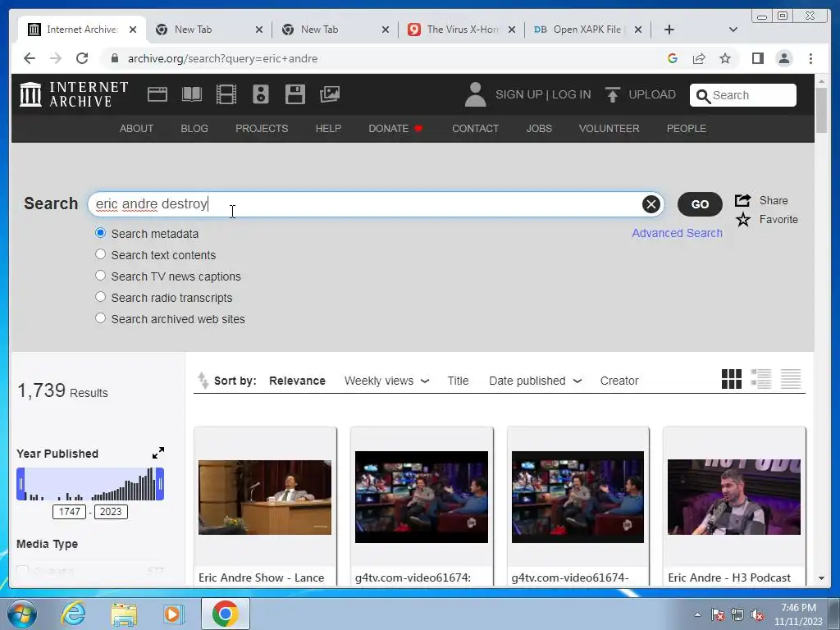This screenshot has height=630, width=840.
Task: Click the GO search button
Action: click(700, 204)
